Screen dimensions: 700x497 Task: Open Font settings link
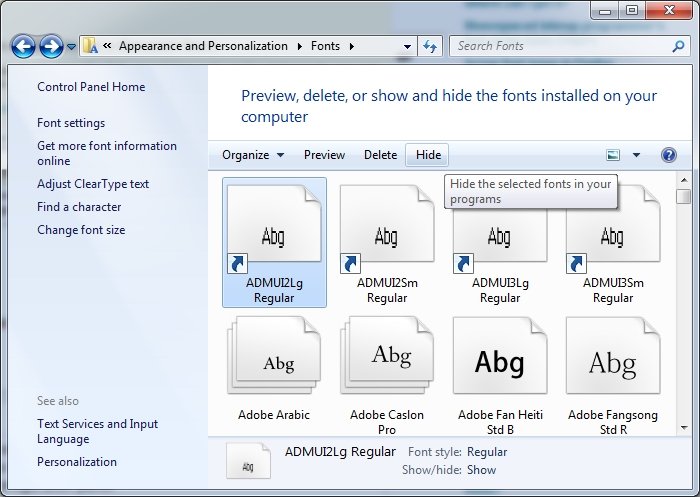(x=71, y=123)
